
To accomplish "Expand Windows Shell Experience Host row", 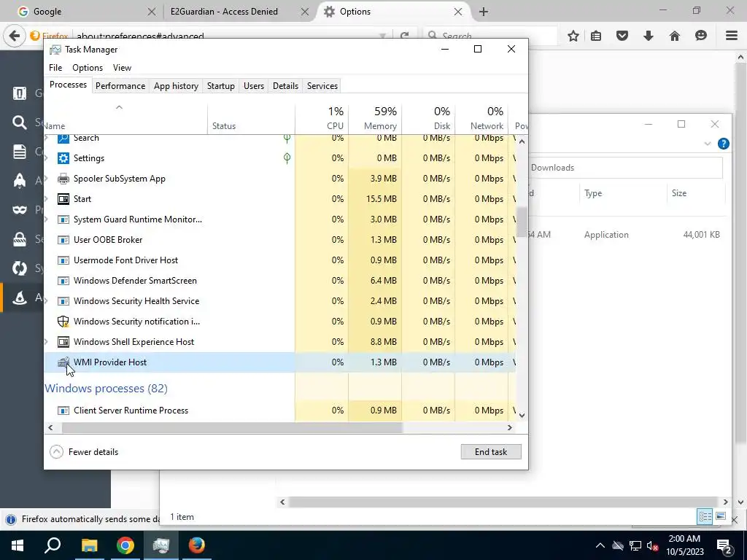I will pos(46,342).
